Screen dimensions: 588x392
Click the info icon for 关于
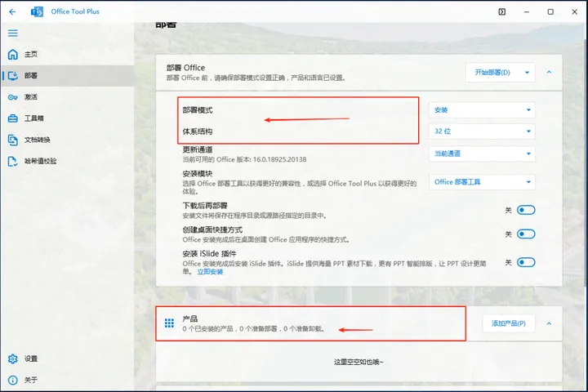coord(13,380)
